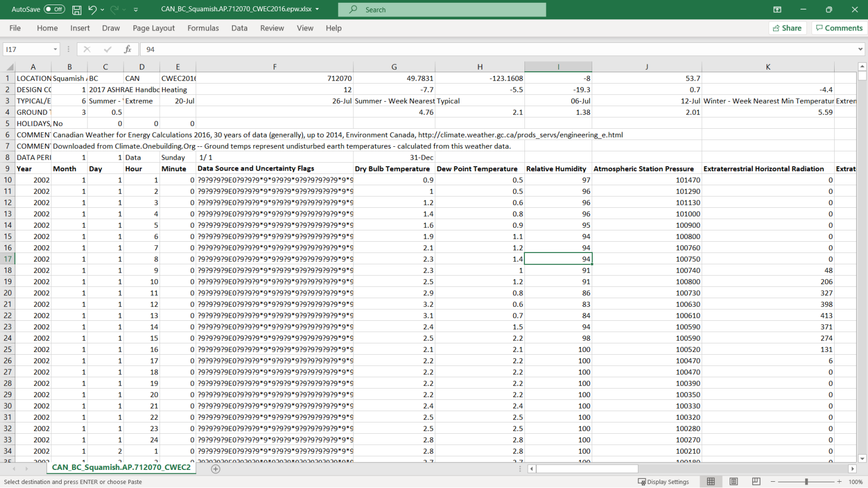Click Display Settings in status bar

[x=663, y=482]
